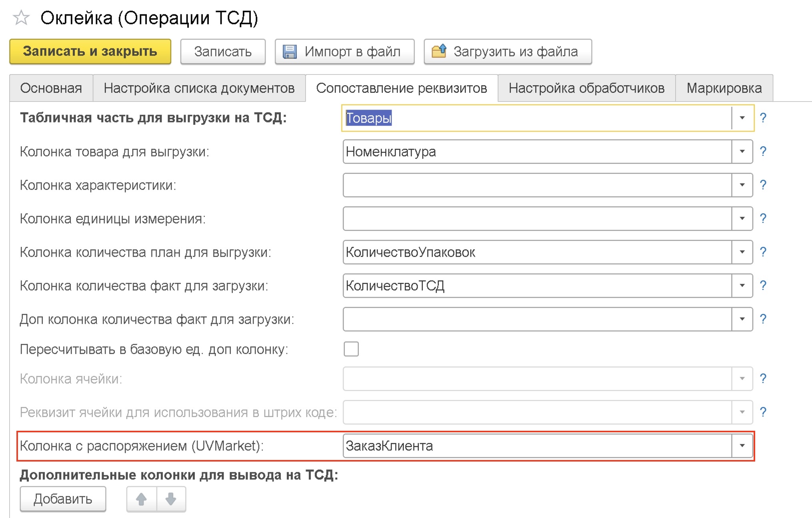Open Реквизит ячейки dropdown arrow
812x518 pixels.
pyautogui.click(x=742, y=412)
